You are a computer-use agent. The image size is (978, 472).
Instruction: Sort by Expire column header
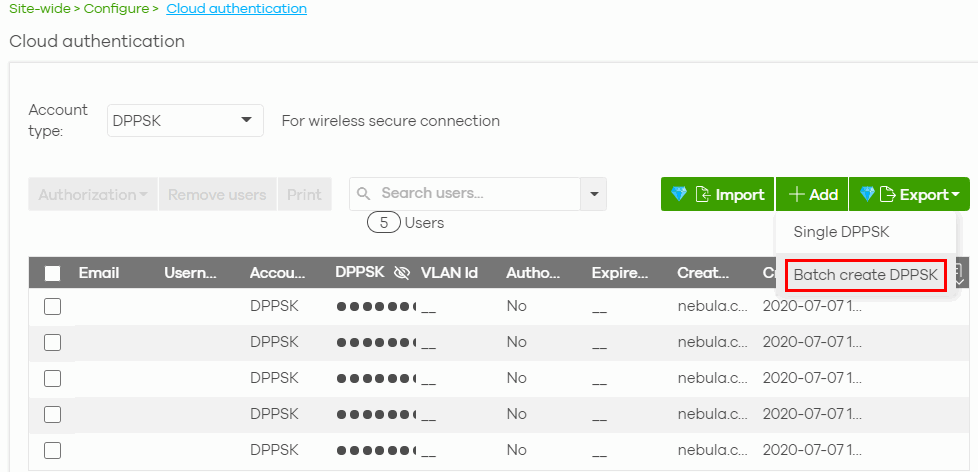(620, 272)
